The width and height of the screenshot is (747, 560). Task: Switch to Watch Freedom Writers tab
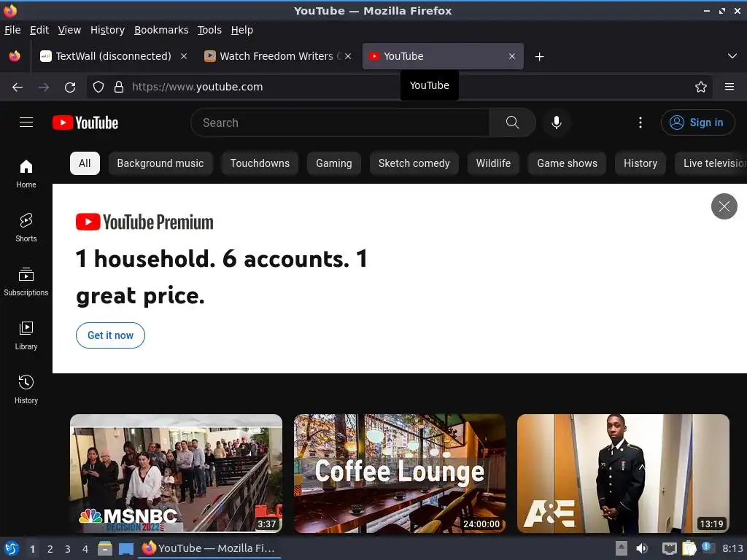(x=277, y=56)
